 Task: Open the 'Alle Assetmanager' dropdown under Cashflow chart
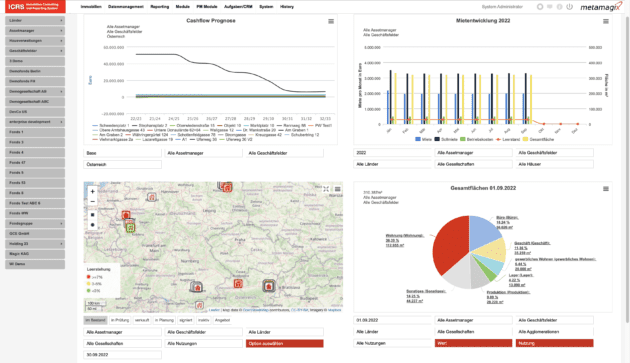203,153
